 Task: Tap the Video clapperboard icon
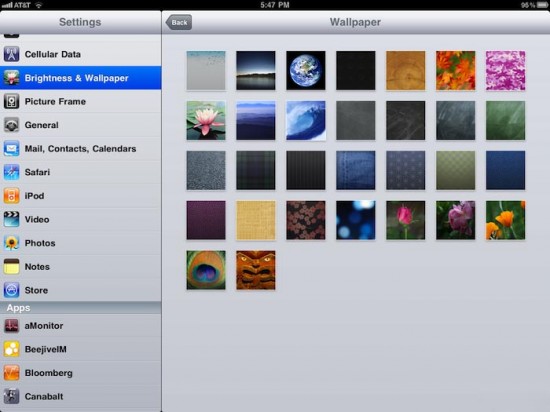pos(11,219)
